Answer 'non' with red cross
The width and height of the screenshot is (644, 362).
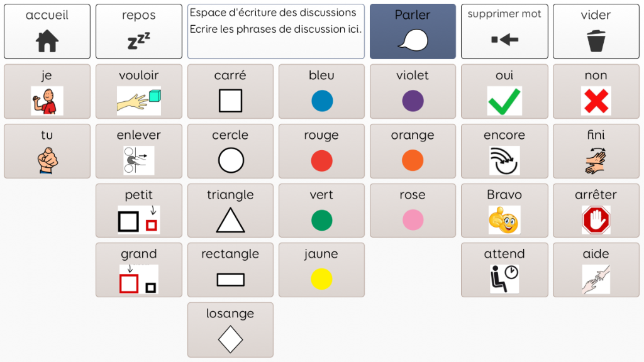click(x=596, y=91)
